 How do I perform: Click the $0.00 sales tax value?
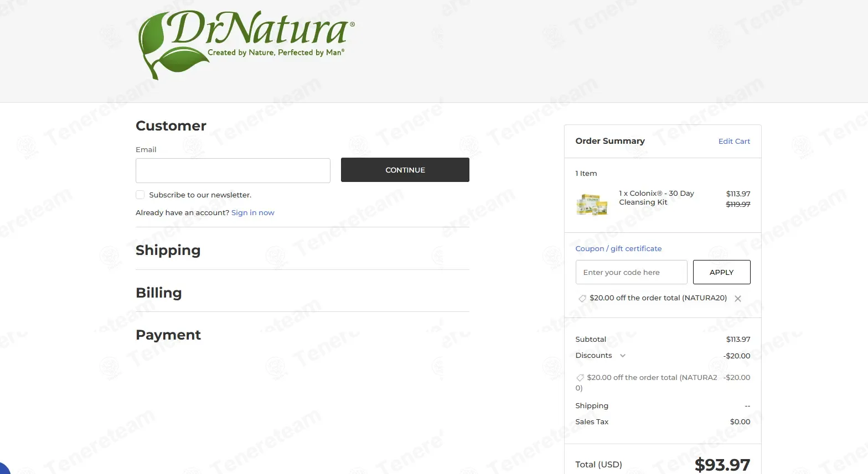coord(740,421)
